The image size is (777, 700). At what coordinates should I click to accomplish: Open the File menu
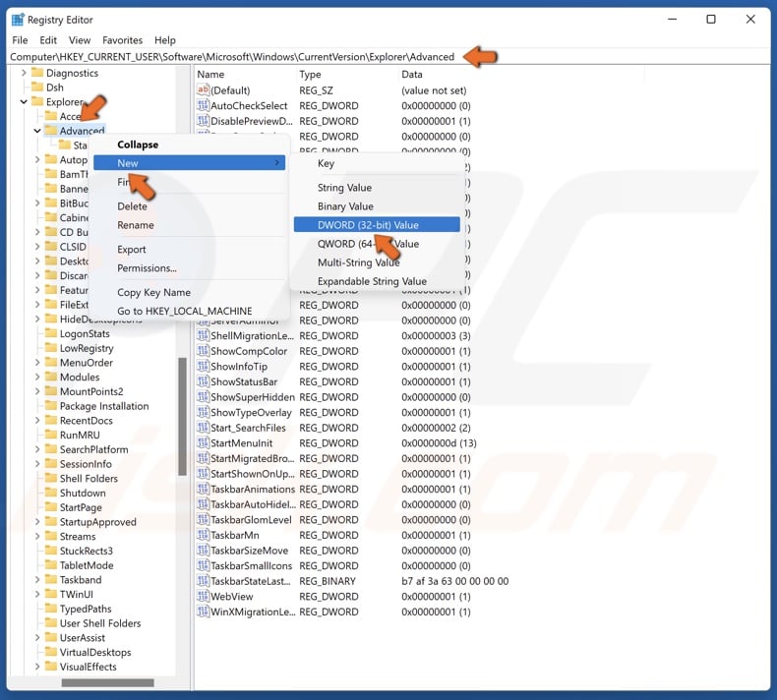(x=20, y=40)
